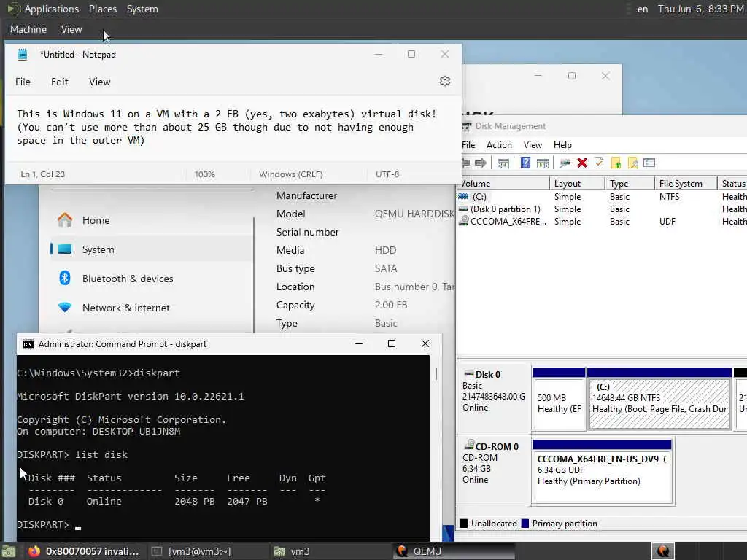
Task: Click the QEMU icon at taskbar right end
Action: coord(662,551)
